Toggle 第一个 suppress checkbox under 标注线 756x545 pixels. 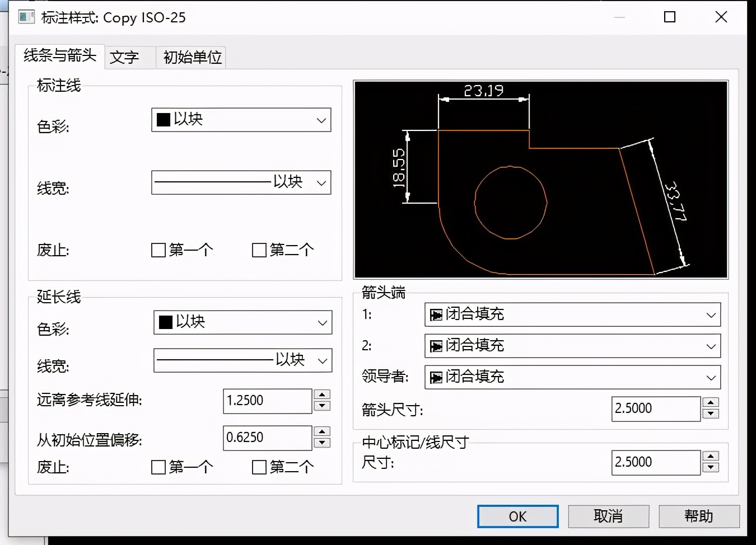[x=158, y=250]
